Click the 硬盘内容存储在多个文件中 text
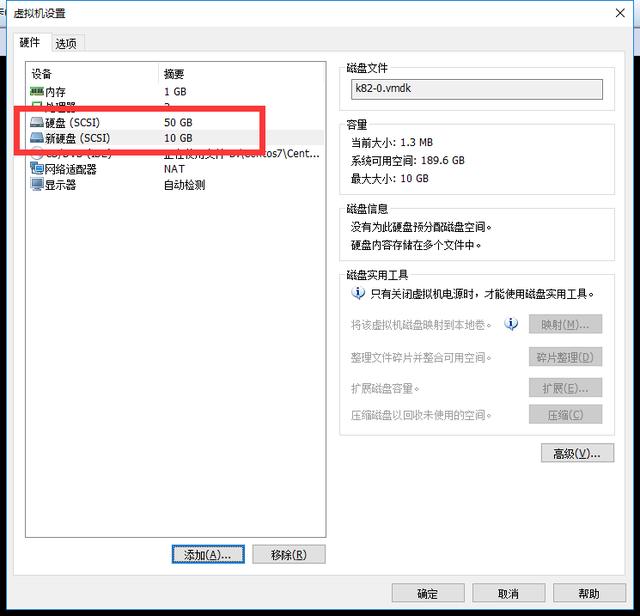 416,245
